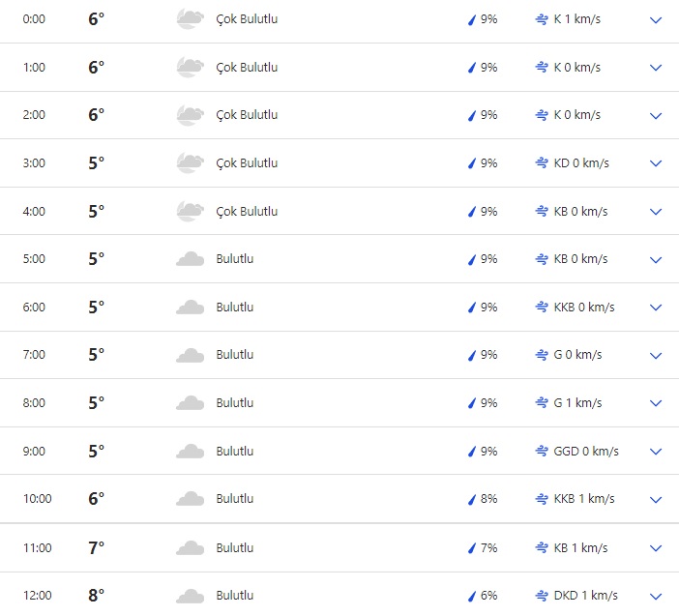Expand the 0:00 hourly forecast details
Image resolution: width=679 pixels, height=616 pixels.
(656, 19)
